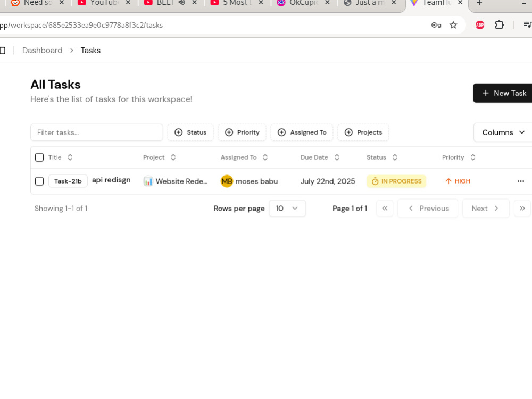The width and height of the screenshot is (532, 399).
Task: Mute the audio icon on BEL tab
Action: [182, 3]
